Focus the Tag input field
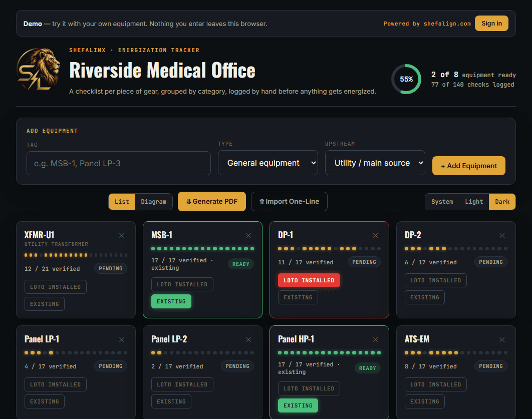Image resolution: width=532 pixels, height=419 pixels. coord(118,163)
